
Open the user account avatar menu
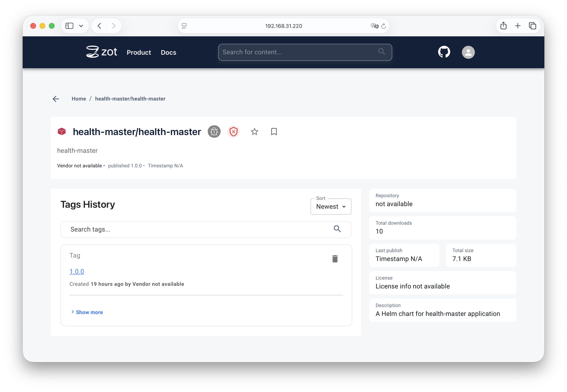click(x=468, y=52)
